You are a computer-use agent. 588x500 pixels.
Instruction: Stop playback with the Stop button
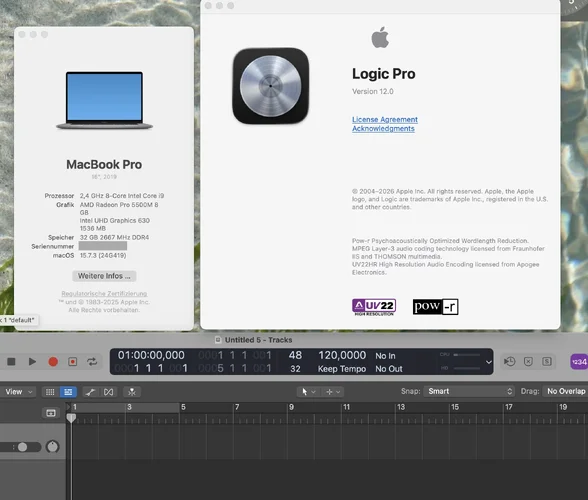pyautogui.click(x=11, y=362)
